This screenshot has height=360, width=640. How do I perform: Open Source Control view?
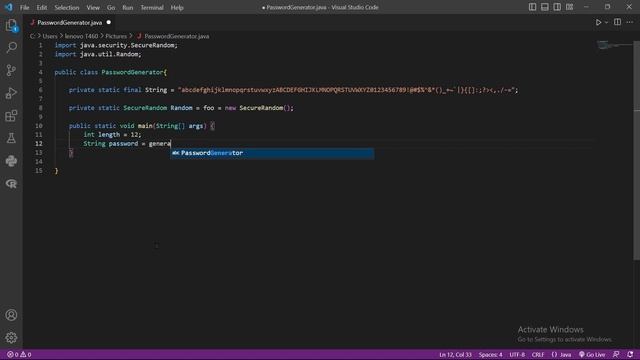pos(11,70)
